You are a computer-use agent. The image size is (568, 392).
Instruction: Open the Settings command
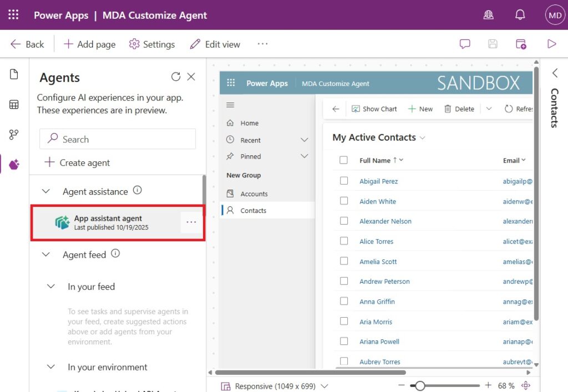(151, 44)
